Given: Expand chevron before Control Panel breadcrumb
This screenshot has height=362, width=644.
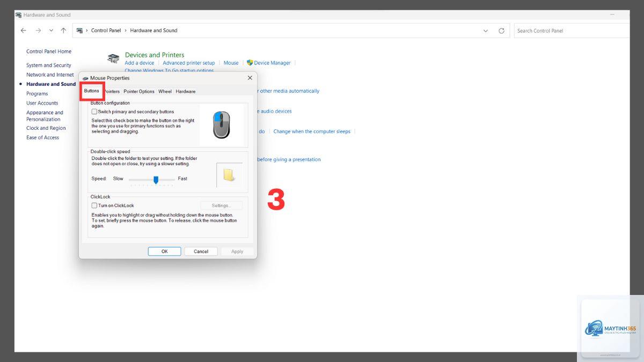Looking at the screenshot, I should (87, 31).
